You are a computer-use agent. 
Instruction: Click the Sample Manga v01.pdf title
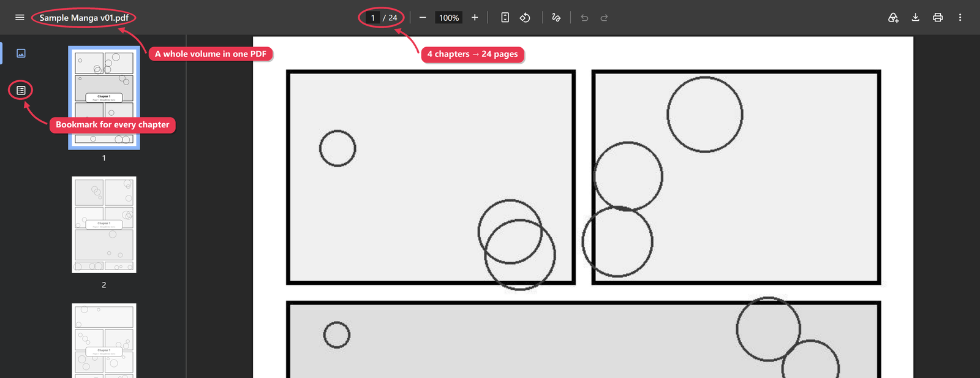point(84,18)
